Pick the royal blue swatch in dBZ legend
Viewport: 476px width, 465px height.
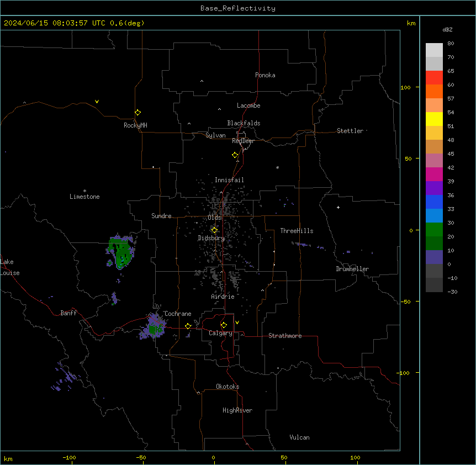(434, 202)
